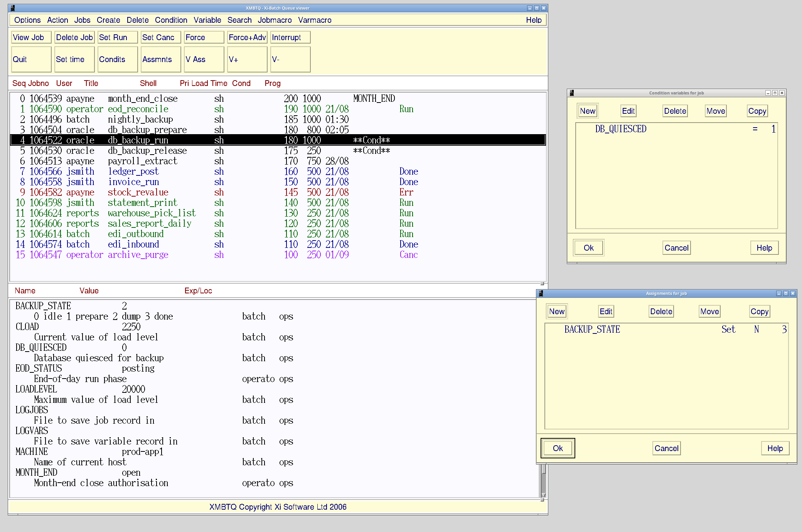Image resolution: width=802 pixels, height=532 pixels.
Task: Click Move in Condition variables dialog
Action: pos(716,111)
